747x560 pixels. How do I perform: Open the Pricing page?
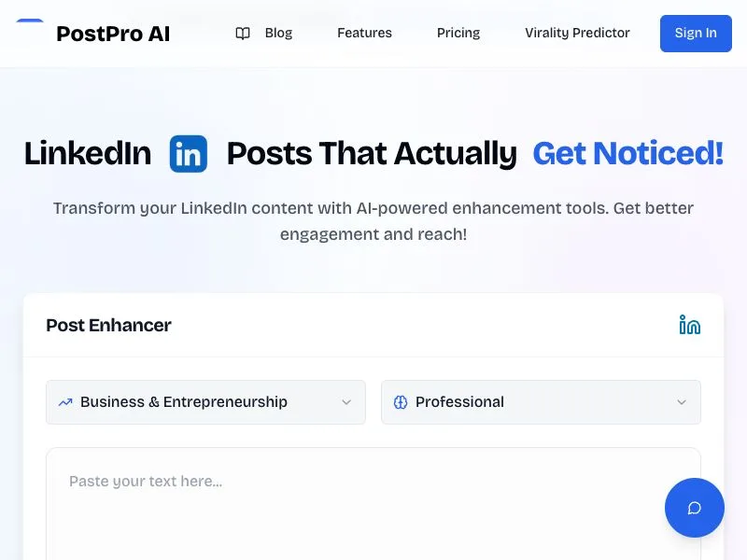[x=458, y=33]
